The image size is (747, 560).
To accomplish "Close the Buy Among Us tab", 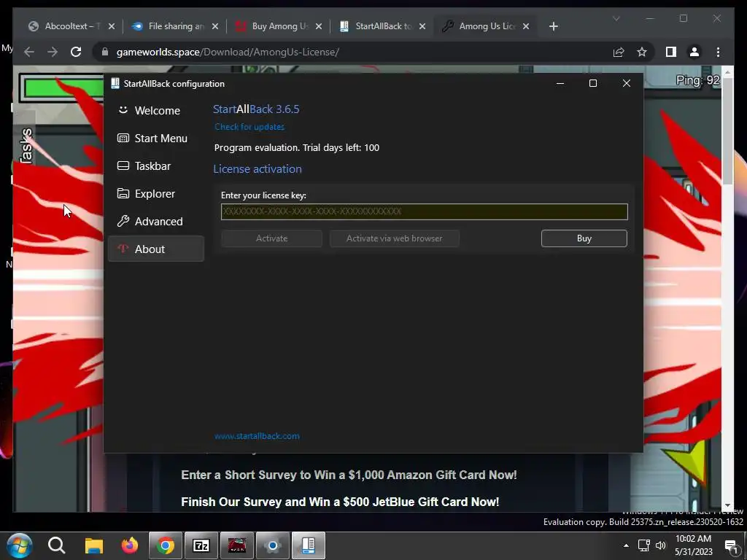I will tap(319, 26).
